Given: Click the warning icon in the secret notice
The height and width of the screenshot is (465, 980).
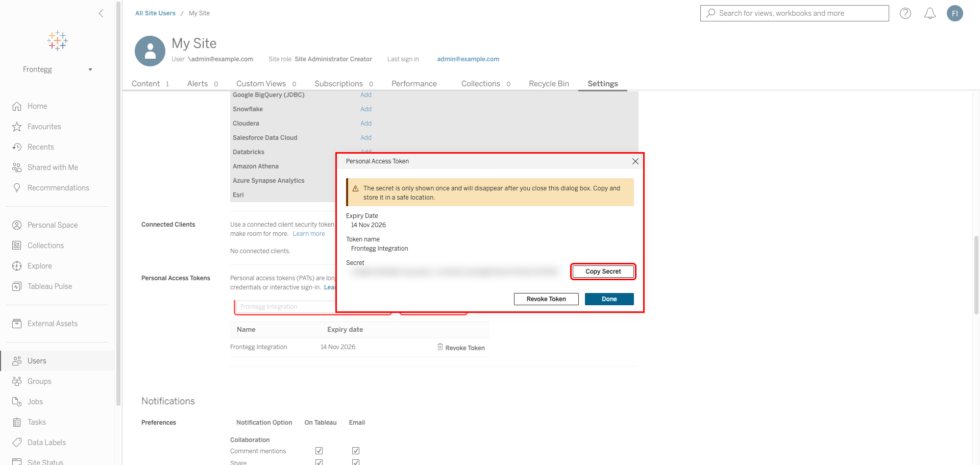Looking at the screenshot, I should point(356,188).
